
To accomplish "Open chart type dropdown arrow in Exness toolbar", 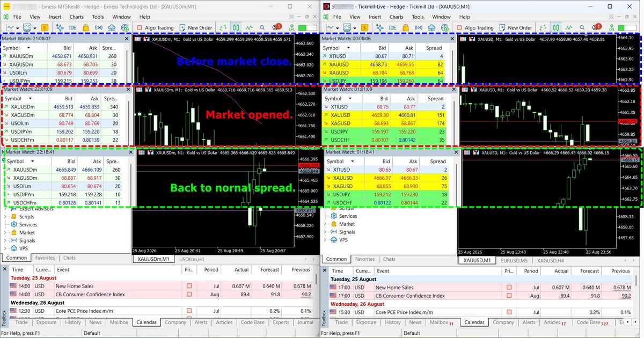I will pyautogui.click(x=18, y=28).
